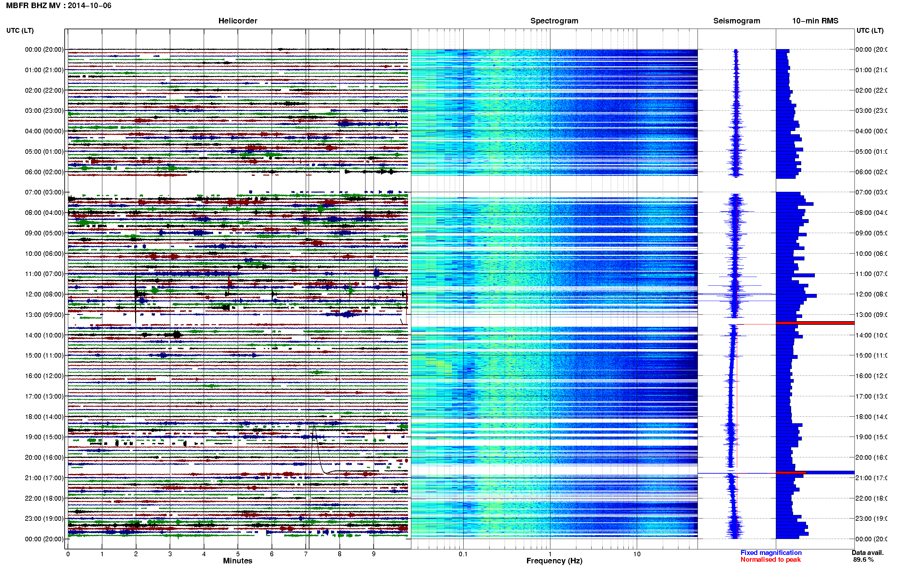
Task: Click the 18:00 (14:00) label on left axis
Action: point(44,417)
